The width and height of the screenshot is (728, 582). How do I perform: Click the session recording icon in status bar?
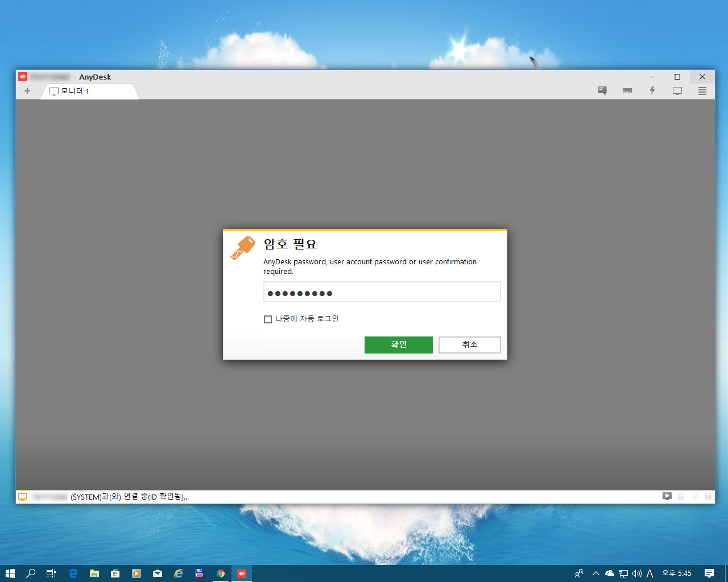pyautogui.click(x=667, y=496)
